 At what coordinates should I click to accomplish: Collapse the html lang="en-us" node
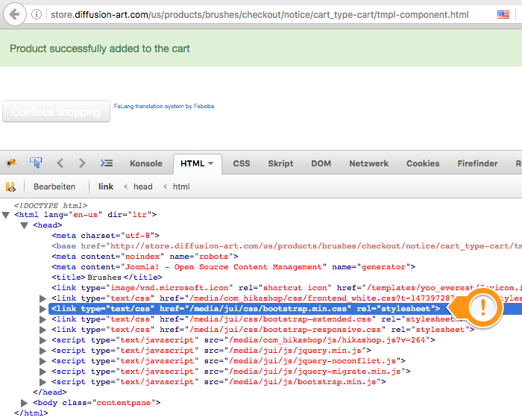pyautogui.click(x=6, y=215)
